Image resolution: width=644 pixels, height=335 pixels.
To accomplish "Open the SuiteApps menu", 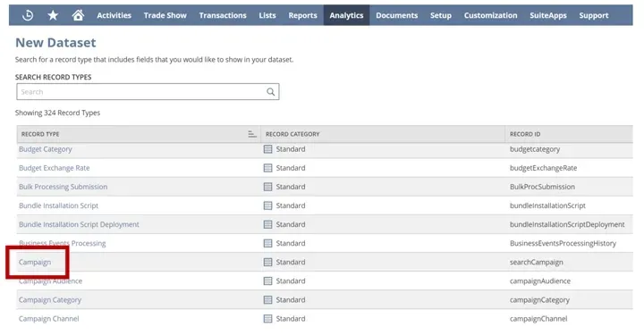I will point(548,15).
